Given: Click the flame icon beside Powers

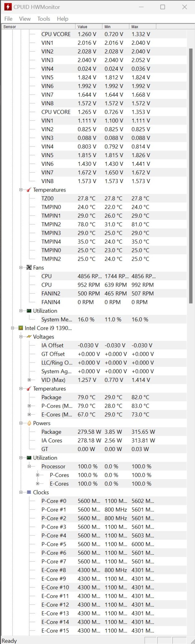Looking at the screenshot, I should [x=29, y=423].
